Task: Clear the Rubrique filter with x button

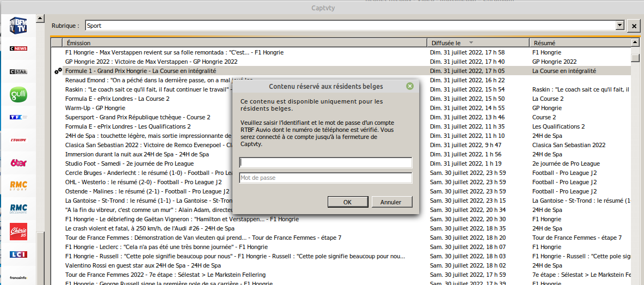Action: (633, 26)
